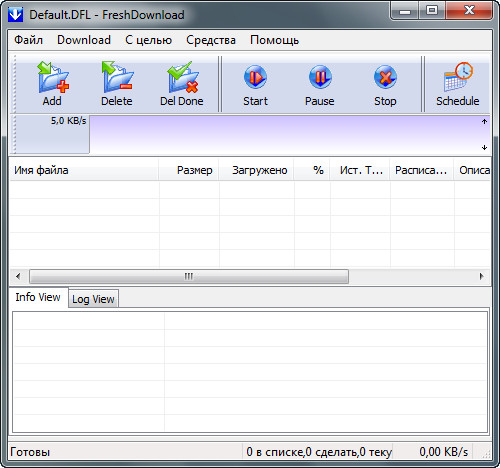
Task: Maximize the FreshDownload window
Action: [x=432, y=11]
